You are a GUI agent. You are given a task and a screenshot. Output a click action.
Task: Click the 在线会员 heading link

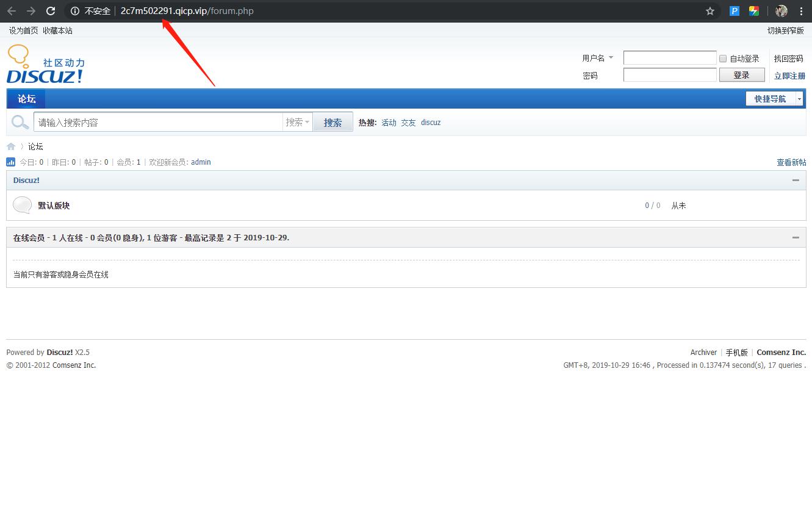(29, 238)
